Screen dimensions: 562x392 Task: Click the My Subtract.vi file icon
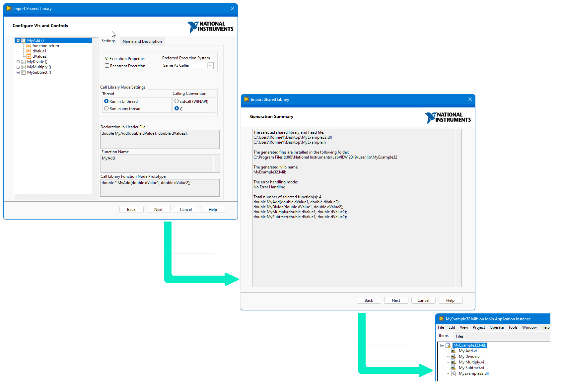coord(454,368)
